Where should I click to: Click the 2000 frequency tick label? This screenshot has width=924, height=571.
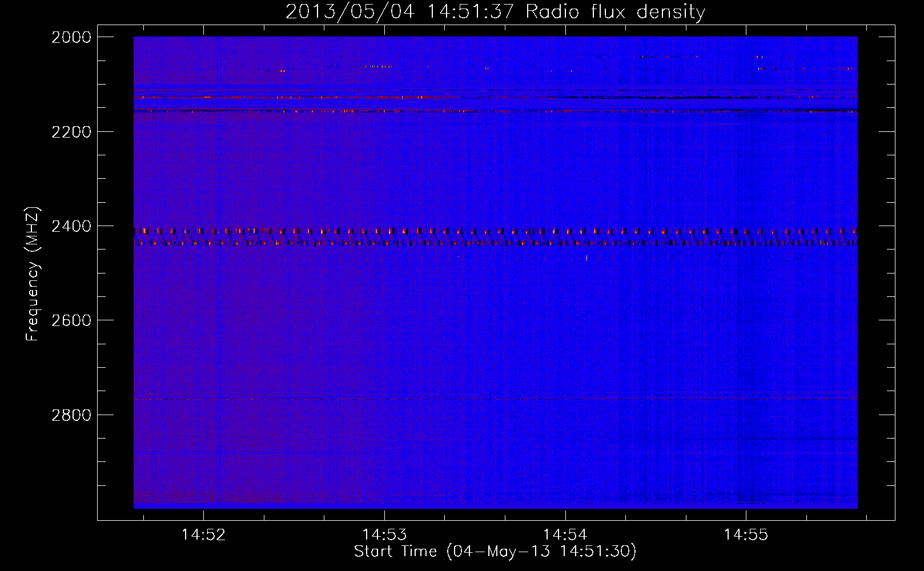click(x=71, y=37)
